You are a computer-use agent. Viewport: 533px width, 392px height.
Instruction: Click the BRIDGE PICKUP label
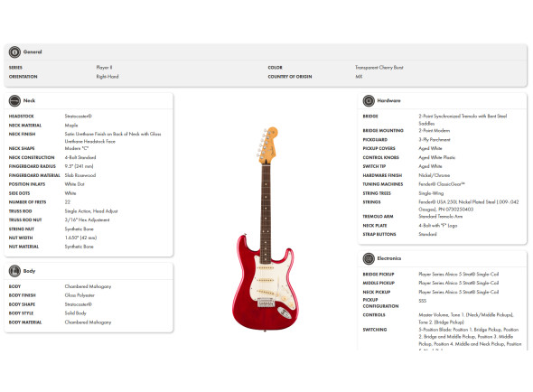379,275
